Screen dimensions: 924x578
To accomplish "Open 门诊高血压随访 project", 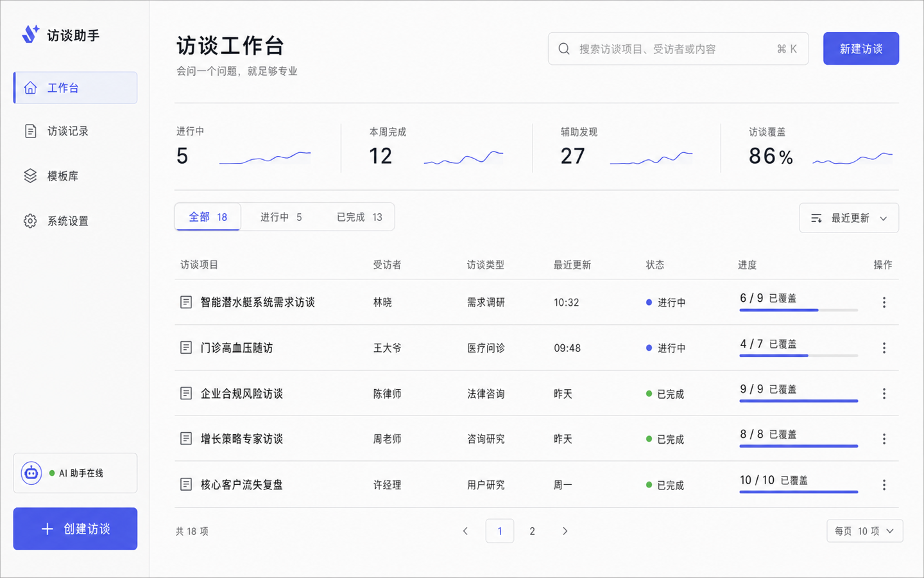I will coord(237,348).
